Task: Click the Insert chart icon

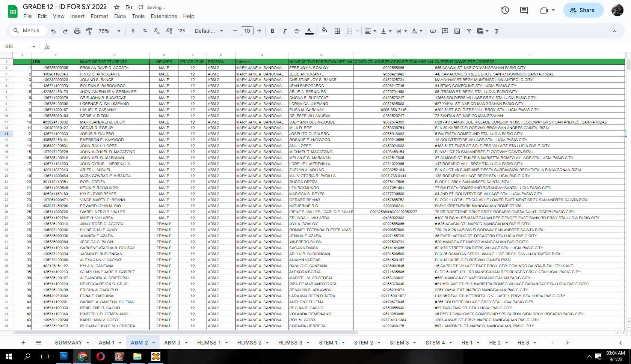Action: [x=457, y=31]
